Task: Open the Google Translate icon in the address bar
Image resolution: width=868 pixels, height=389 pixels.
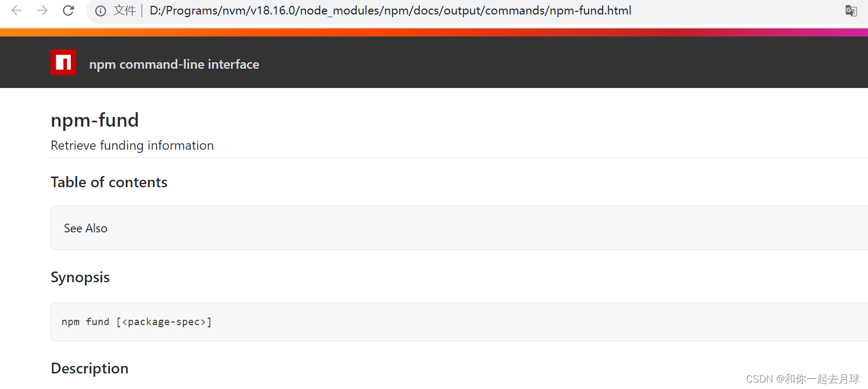Action: tap(851, 10)
